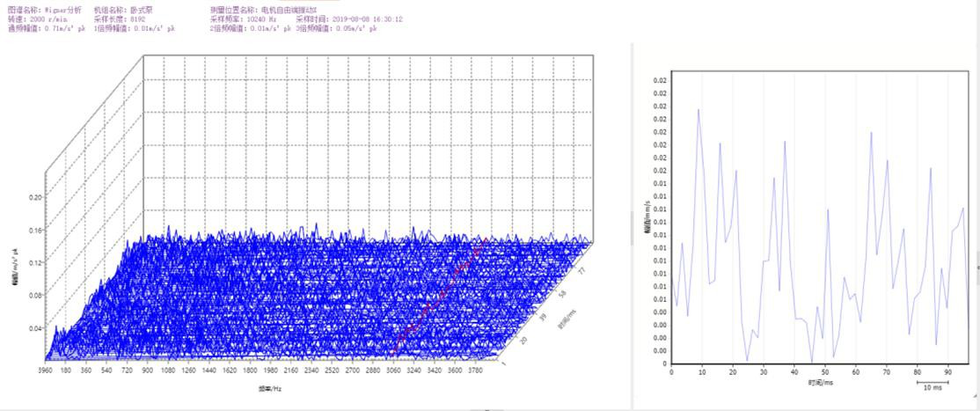The height and width of the screenshot is (411, 980).
Task: Select the 3060 tick on frequency axis
Action: [394, 372]
